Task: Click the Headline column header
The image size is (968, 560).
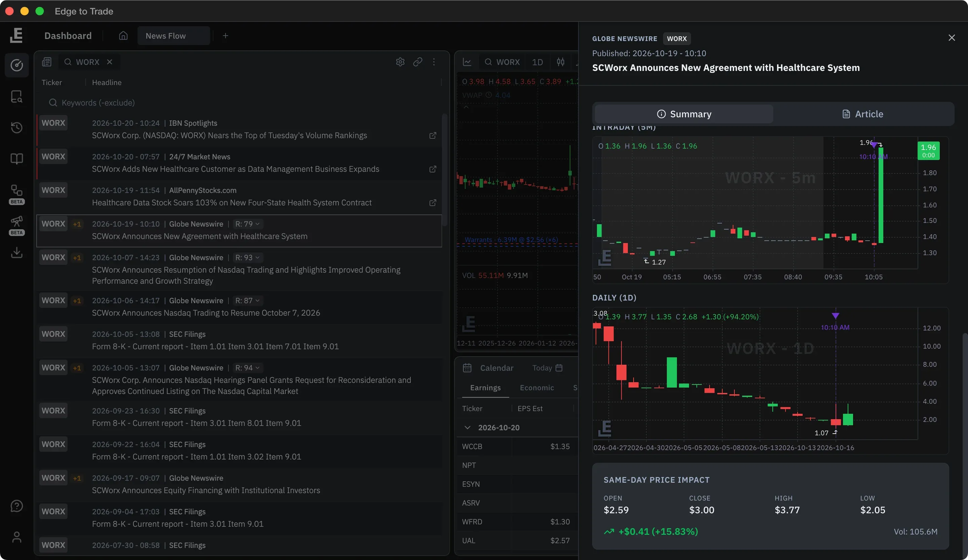Action: [x=107, y=83]
